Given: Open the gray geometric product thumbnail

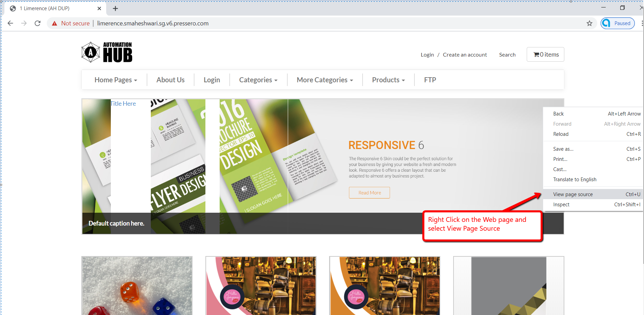Looking at the screenshot, I should tap(509, 286).
